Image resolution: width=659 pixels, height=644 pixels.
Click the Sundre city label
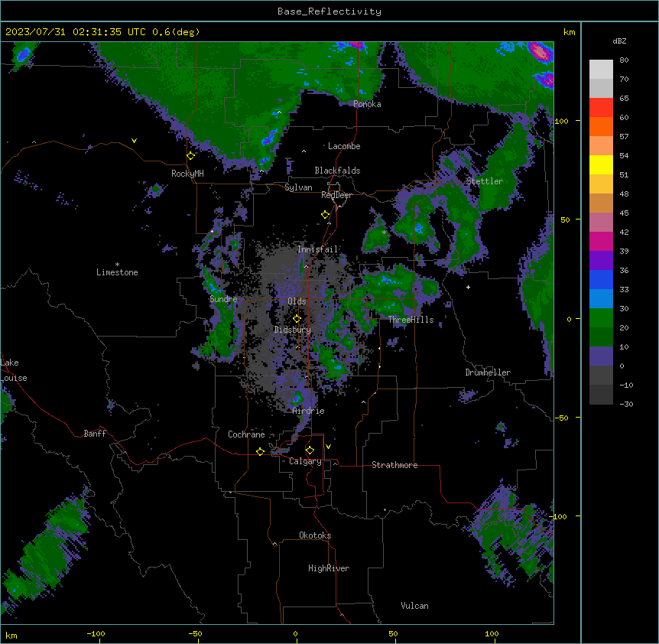223,299
